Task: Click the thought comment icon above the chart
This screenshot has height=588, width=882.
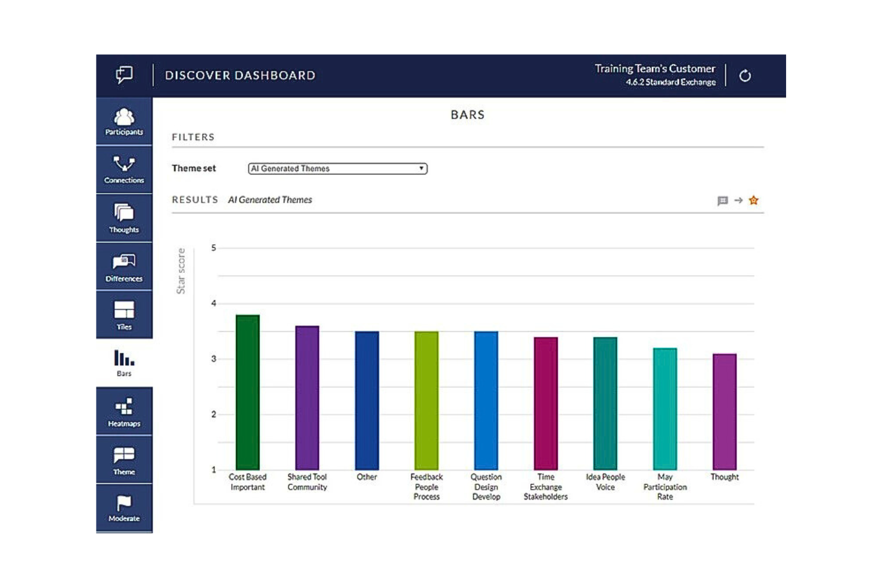Action: coord(723,200)
